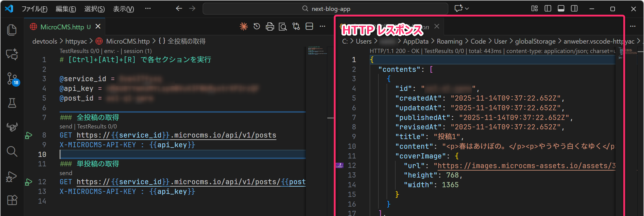Click the next-blog-app command center search box
This screenshot has height=216, width=644.
[325, 9]
